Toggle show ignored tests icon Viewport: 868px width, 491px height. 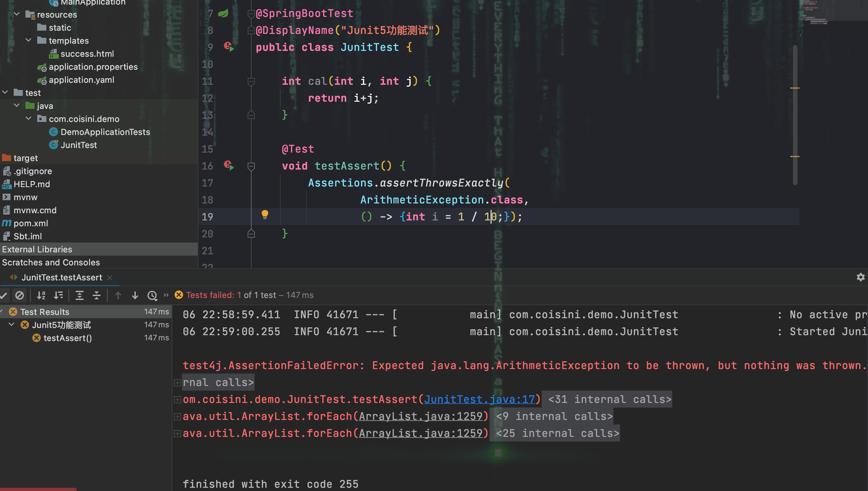(20, 295)
